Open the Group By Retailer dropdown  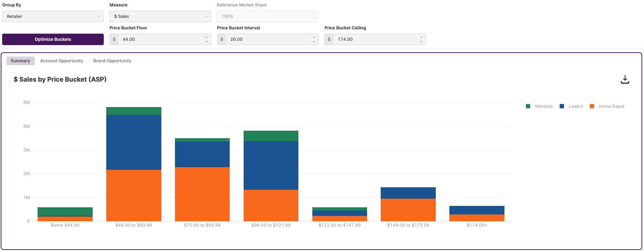click(x=53, y=16)
